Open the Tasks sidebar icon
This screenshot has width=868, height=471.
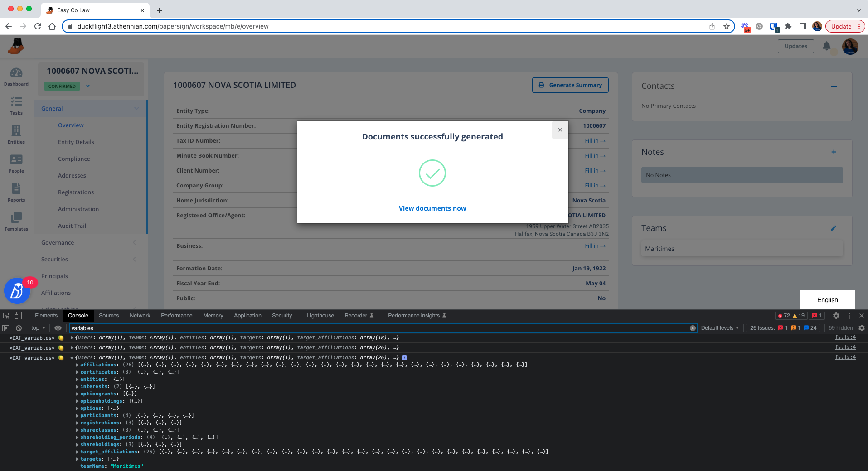(16, 106)
